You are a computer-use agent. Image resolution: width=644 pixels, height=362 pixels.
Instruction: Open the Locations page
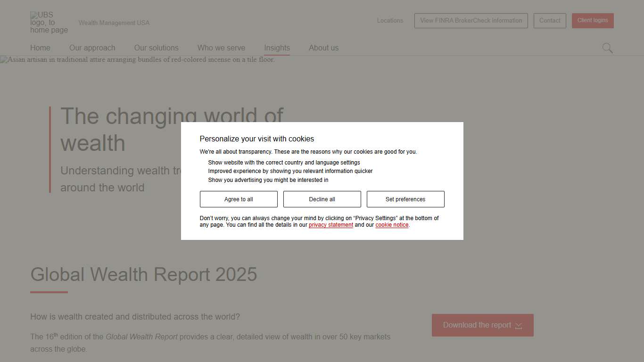click(390, 20)
